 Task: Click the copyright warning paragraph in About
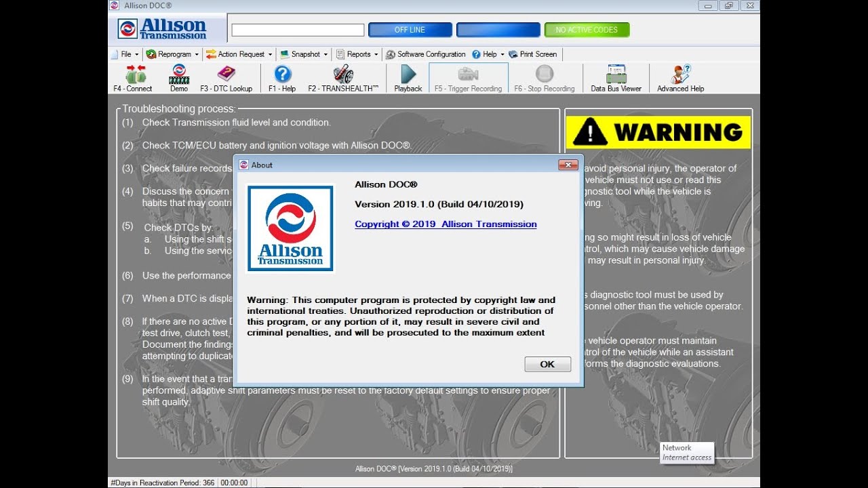[x=401, y=317]
